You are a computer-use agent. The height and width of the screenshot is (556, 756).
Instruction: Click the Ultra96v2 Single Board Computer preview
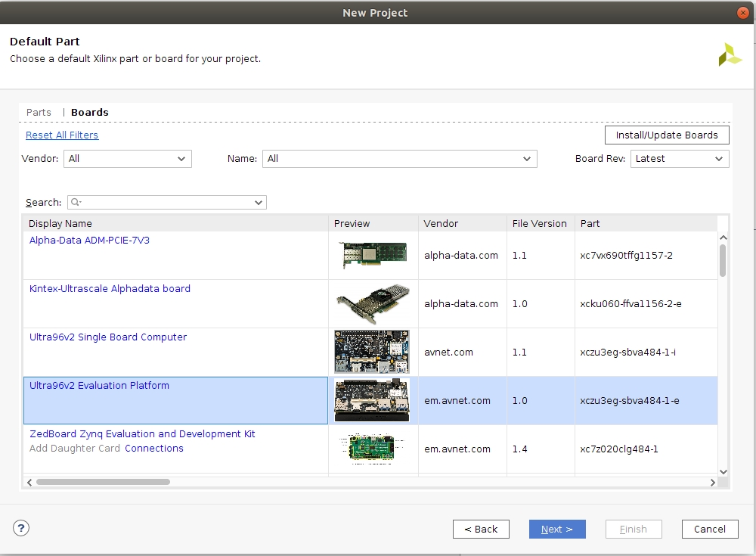pos(372,353)
